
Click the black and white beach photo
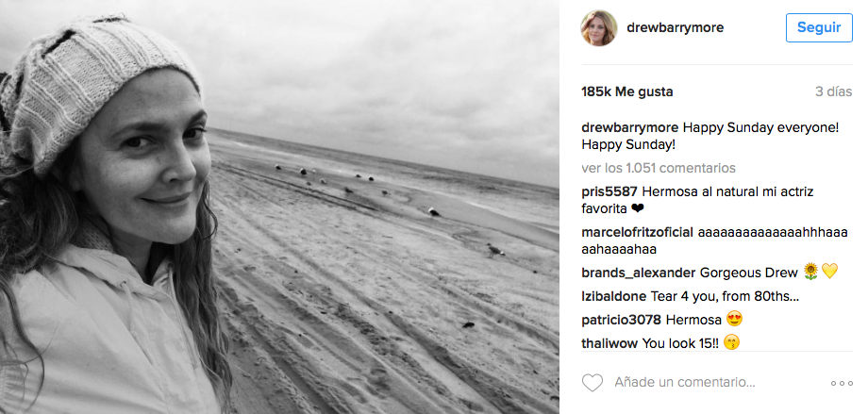tap(279, 207)
